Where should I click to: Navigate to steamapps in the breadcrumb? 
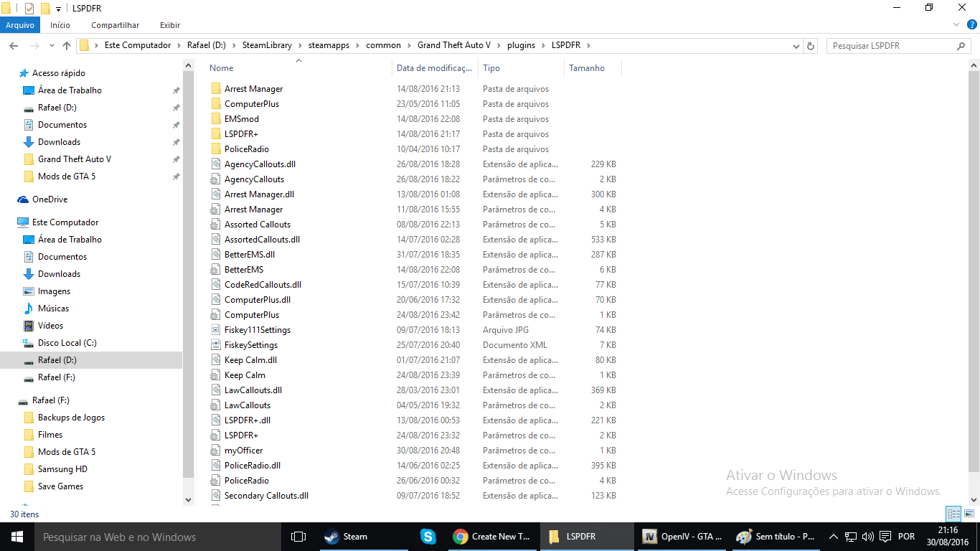[329, 45]
